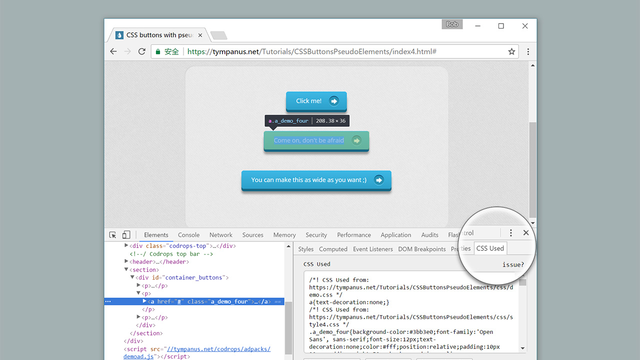Image resolution: width=640 pixels, height=360 pixels.
Task: Open DevTools customize three-dot menu
Action: (x=511, y=233)
